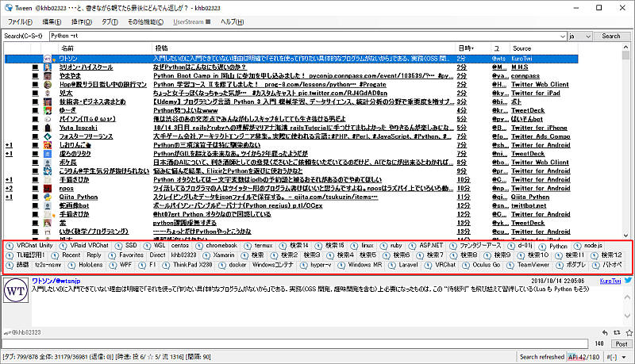Sort the list by the 投稿 column header

304,48
